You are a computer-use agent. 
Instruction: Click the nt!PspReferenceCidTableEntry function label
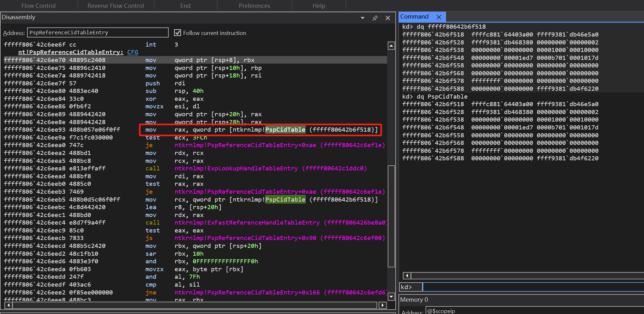coord(71,52)
